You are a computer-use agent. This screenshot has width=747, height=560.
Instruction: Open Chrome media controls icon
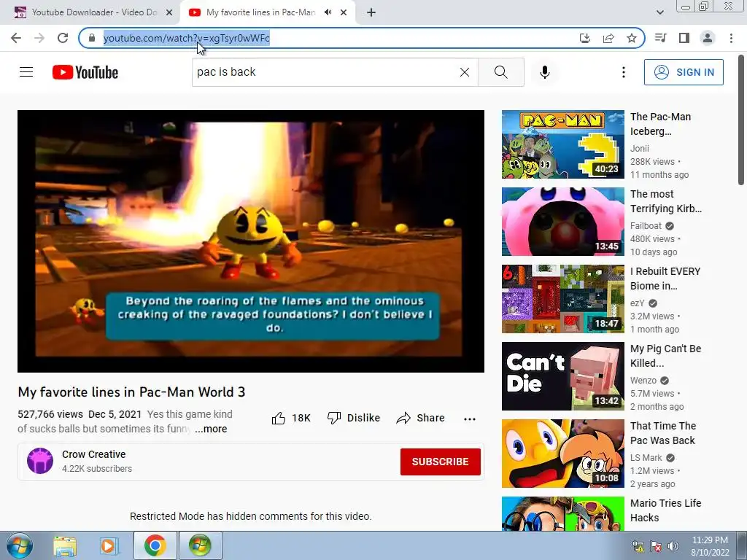(x=660, y=38)
